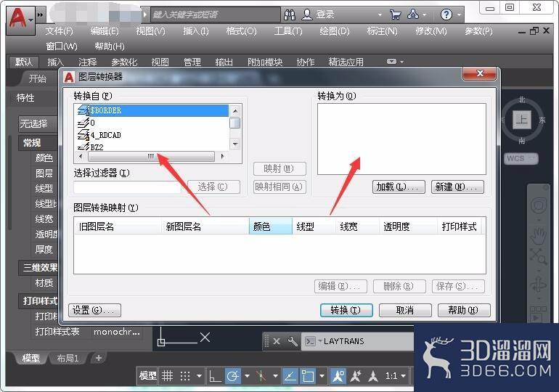Click the 转换(T) translate button
559x392 pixels.
(346, 310)
